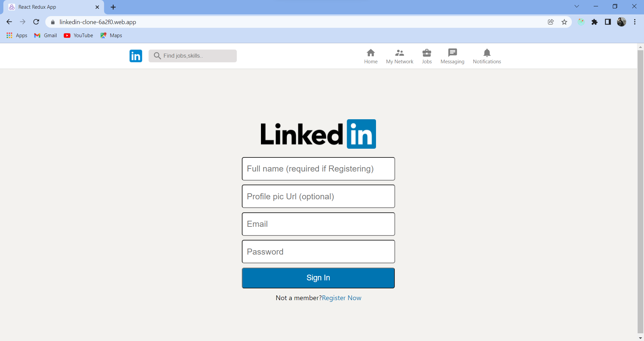Viewport: 644px width, 341px height.
Task: Click the large LinkedIn logo image
Action: point(318,134)
